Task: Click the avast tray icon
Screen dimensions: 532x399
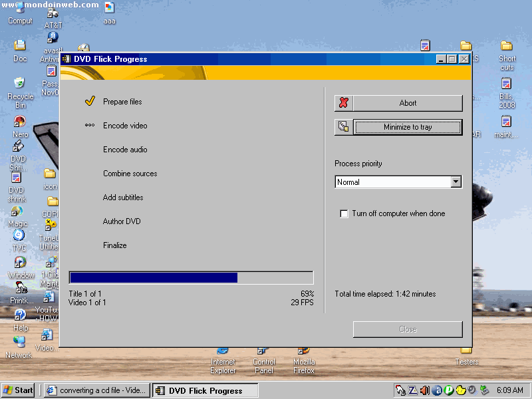Action: coord(437,390)
